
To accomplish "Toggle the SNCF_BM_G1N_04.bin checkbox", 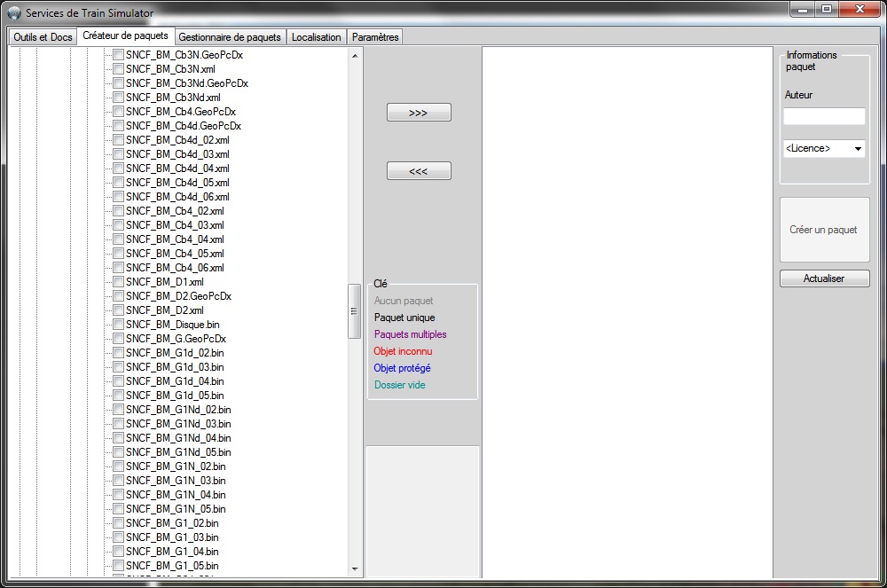I will [x=118, y=495].
